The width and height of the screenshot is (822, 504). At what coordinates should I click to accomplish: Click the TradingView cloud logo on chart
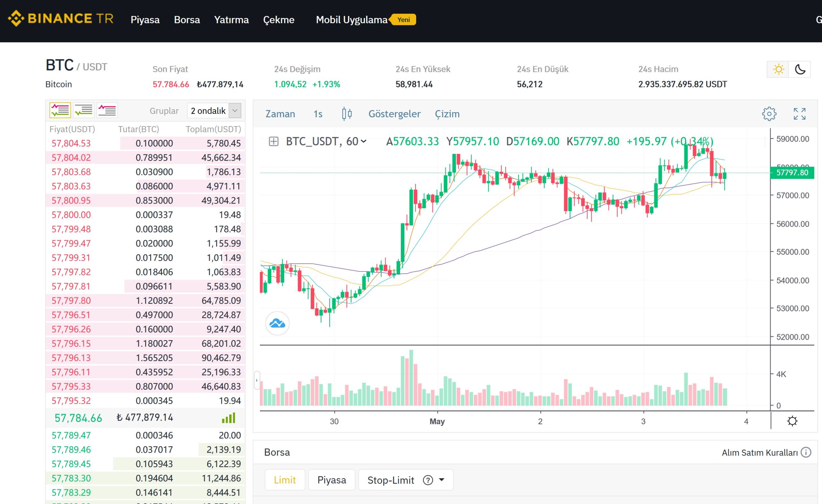277,323
